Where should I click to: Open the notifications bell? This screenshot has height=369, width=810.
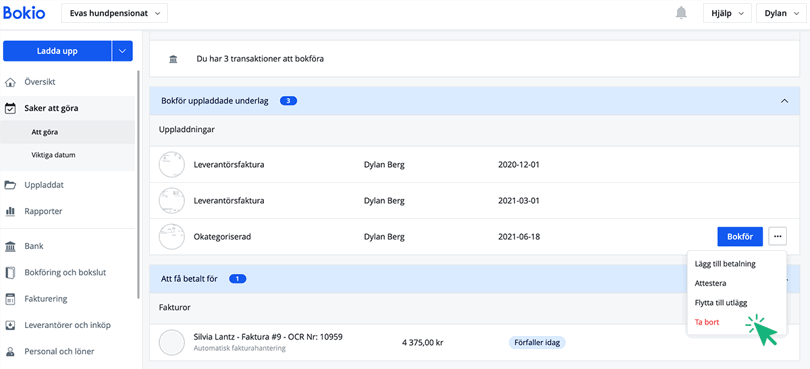tap(682, 13)
